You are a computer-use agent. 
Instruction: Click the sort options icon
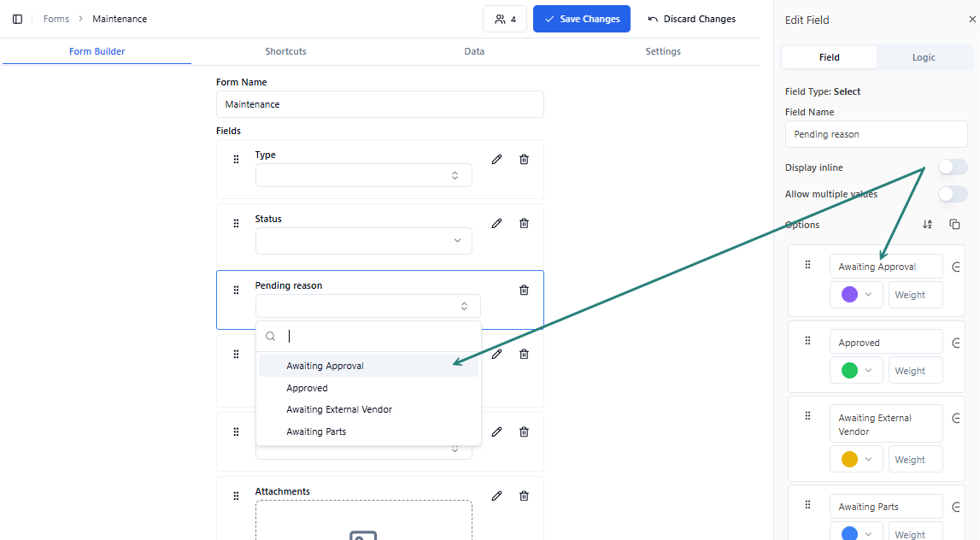pyautogui.click(x=927, y=225)
